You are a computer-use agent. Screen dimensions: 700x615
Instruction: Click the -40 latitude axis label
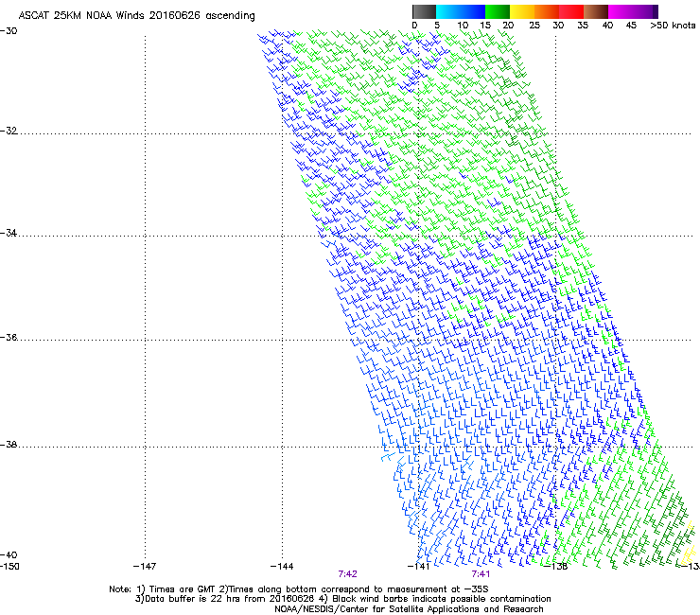pyautogui.click(x=9, y=555)
